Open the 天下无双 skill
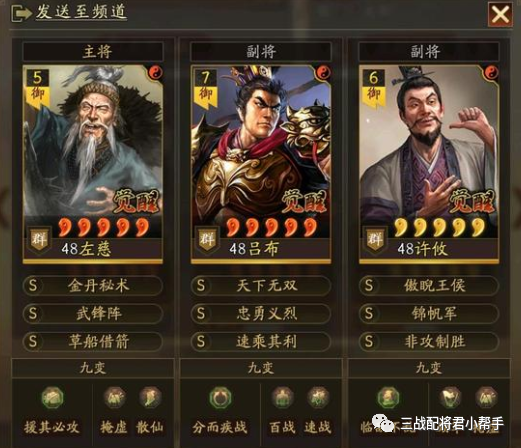The height and width of the screenshot is (448, 521). (x=261, y=286)
